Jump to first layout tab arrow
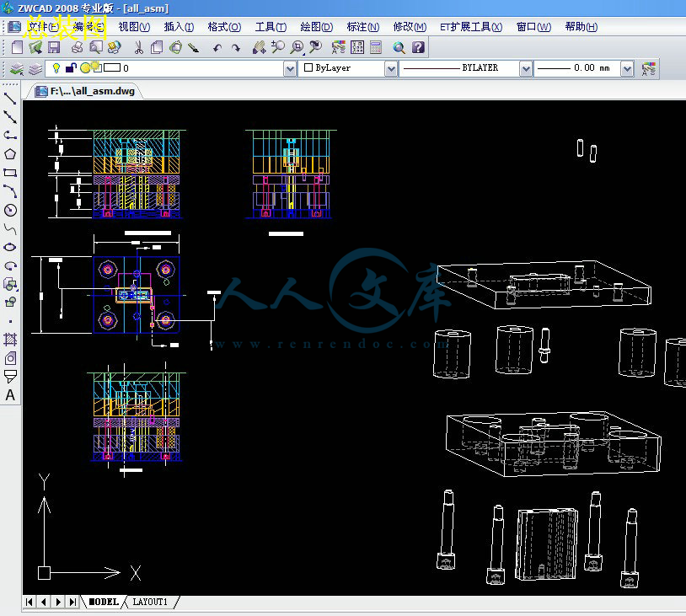 tap(29, 602)
